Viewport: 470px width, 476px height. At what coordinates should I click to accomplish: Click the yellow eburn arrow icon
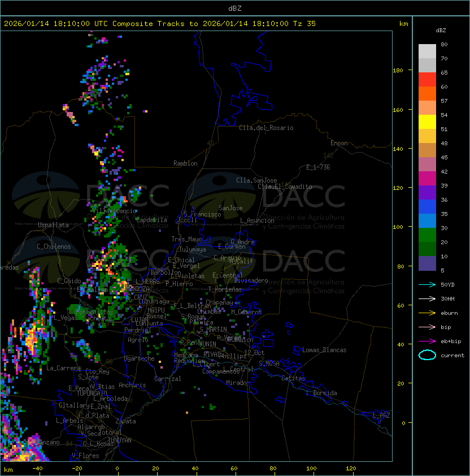(427, 313)
